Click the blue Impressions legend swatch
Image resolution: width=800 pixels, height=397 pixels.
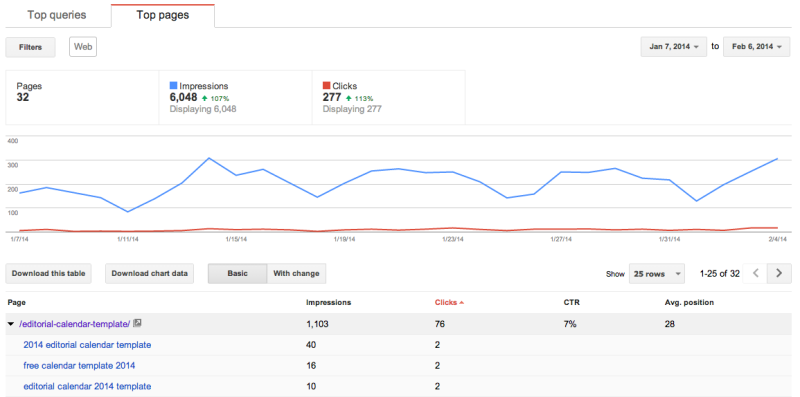coord(173,86)
